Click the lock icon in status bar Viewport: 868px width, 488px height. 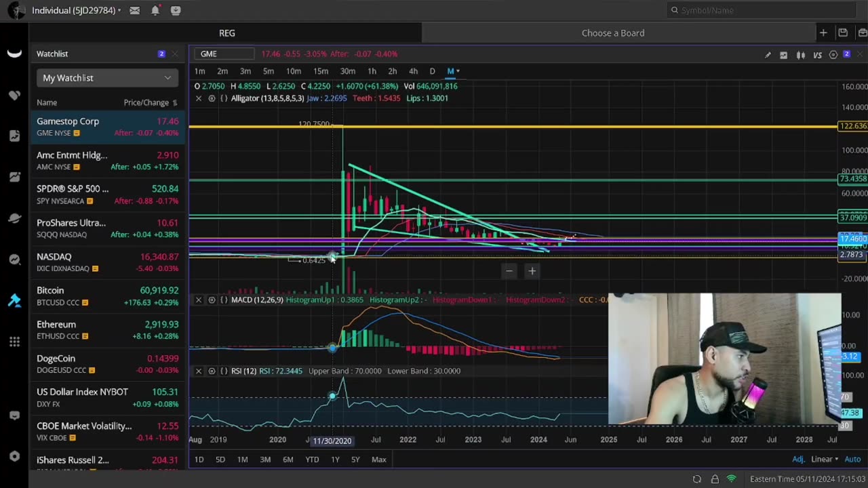tap(715, 479)
